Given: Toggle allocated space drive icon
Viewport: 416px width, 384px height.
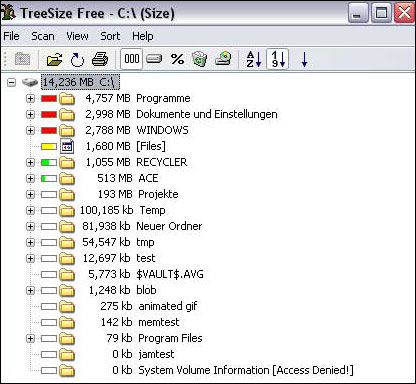Looking at the screenshot, I should 154,59.
